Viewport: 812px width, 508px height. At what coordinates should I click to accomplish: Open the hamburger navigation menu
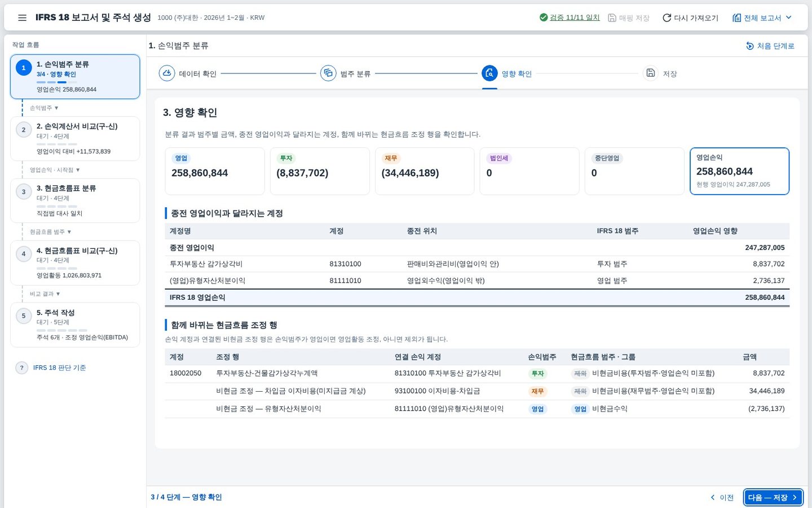22,17
